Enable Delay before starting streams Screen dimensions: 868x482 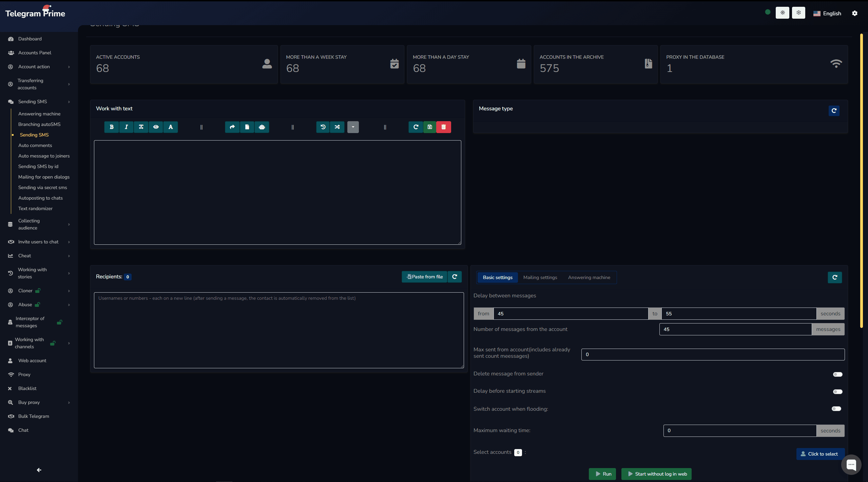837,391
